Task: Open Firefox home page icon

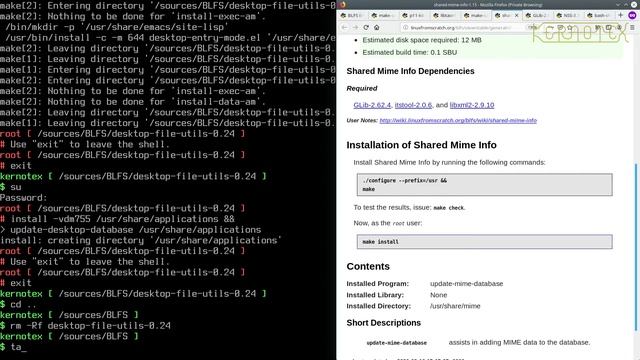Action: pos(376,27)
